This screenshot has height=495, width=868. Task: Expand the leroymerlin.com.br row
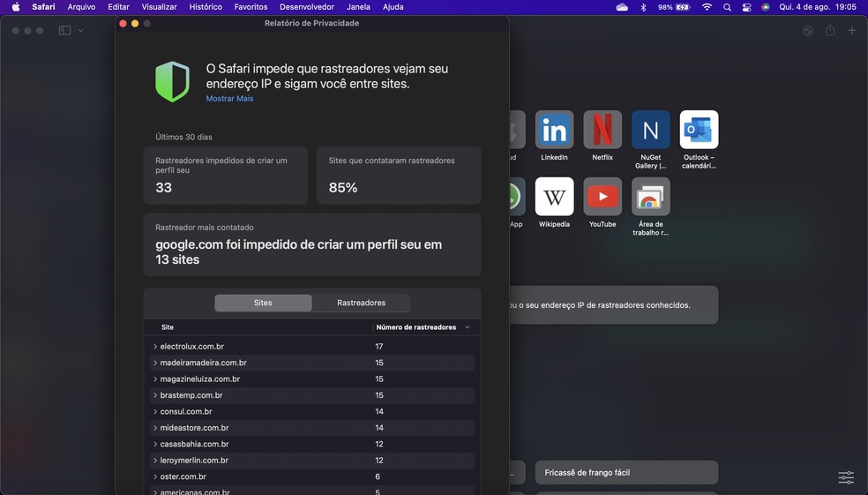point(155,461)
